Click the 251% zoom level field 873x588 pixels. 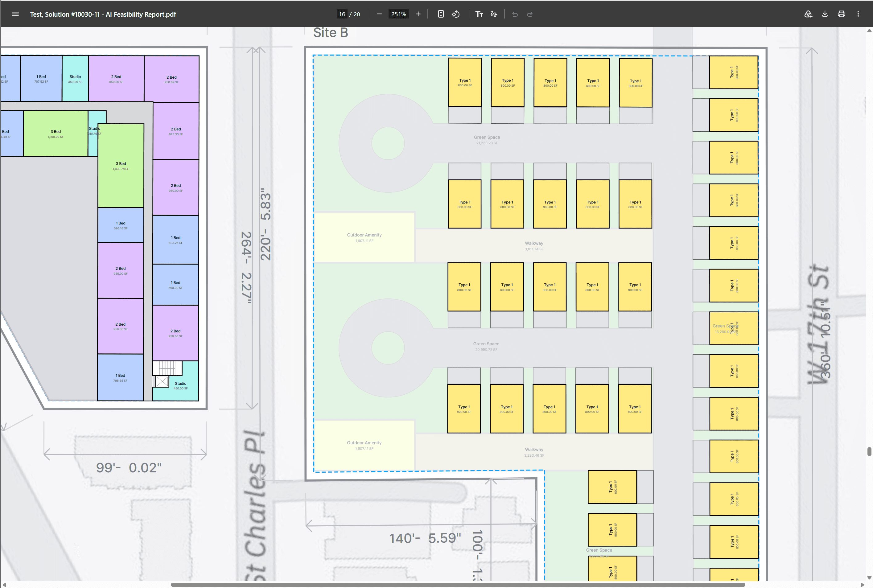(x=399, y=14)
